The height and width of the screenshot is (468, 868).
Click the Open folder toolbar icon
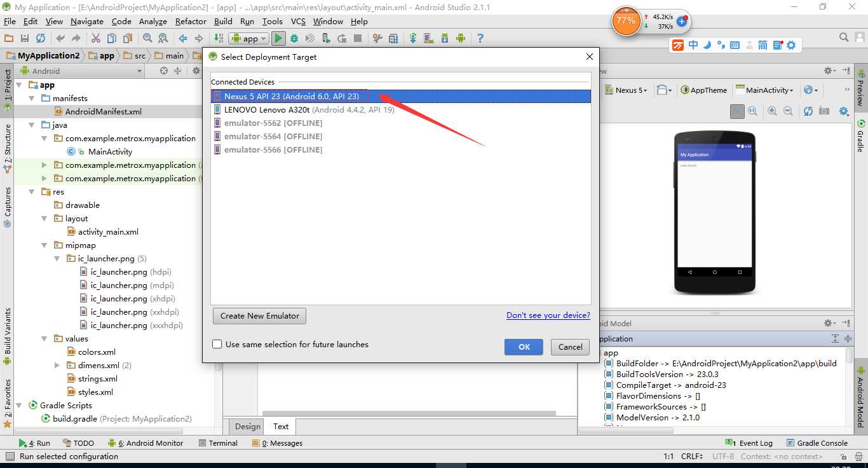(x=9, y=38)
